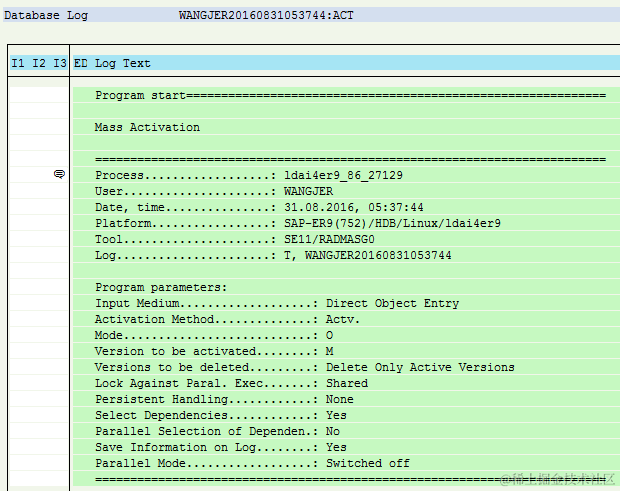This screenshot has width=620, height=491.
Task: Select the 'Database Log' title text
Action: [x=46, y=15]
